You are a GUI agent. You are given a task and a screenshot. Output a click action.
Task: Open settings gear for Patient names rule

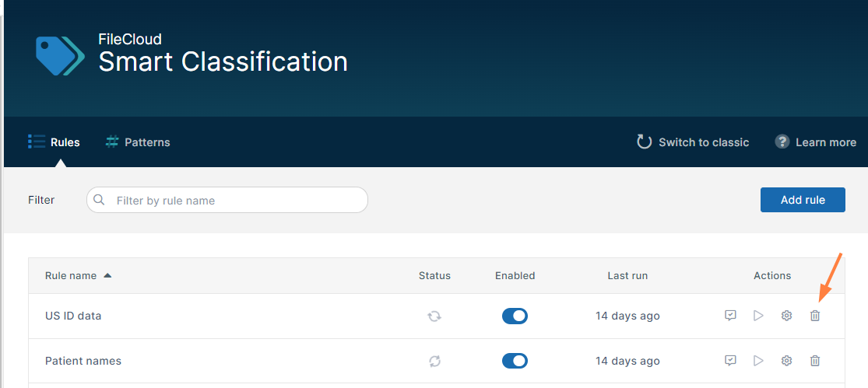click(786, 361)
